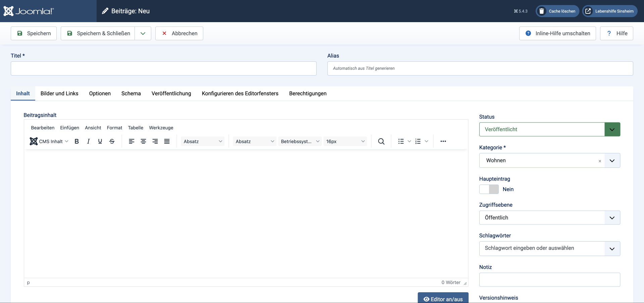Viewport: 644px width, 303px height.
Task: Switch to the Bilder und Links tab
Action: point(59,93)
